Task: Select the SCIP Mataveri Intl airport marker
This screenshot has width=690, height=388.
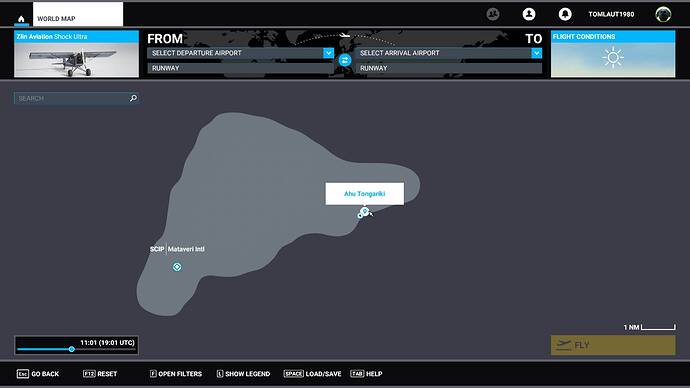Action: [177, 267]
